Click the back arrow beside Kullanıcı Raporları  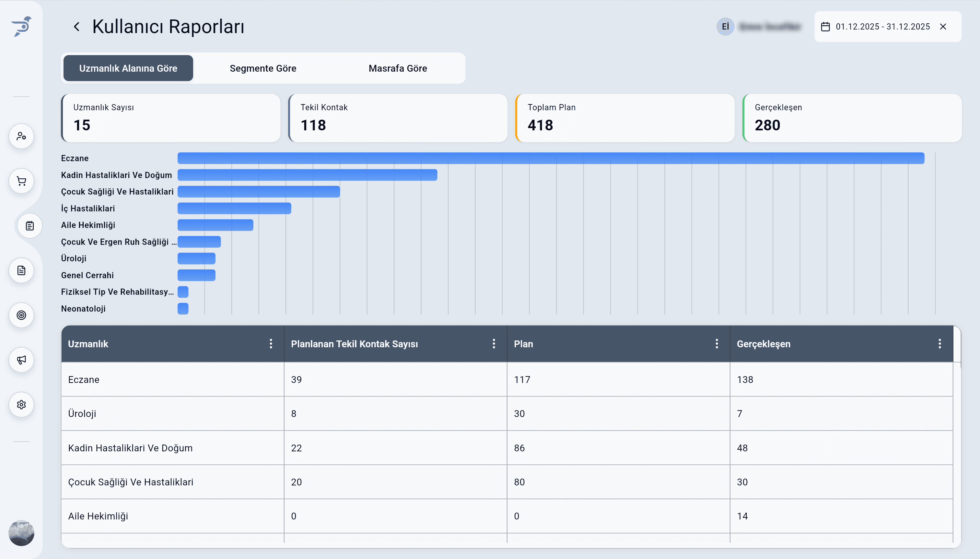(76, 27)
